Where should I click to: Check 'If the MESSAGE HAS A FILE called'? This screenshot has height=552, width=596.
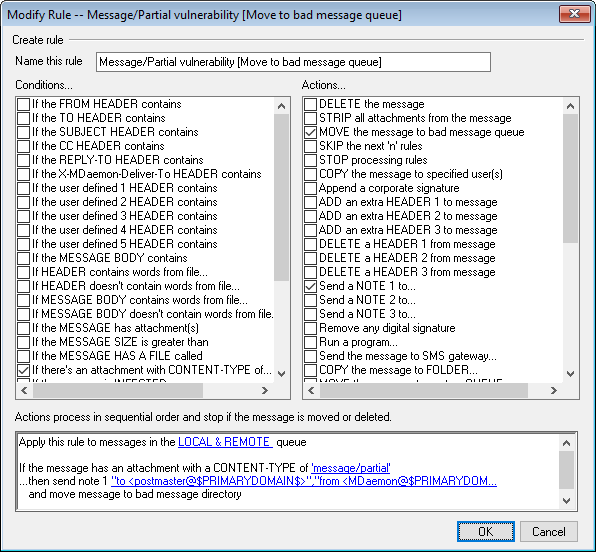tap(24, 356)
